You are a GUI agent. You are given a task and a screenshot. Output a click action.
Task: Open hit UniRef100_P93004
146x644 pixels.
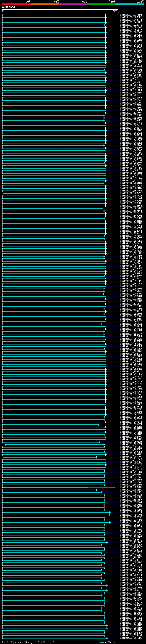[131, 502]
